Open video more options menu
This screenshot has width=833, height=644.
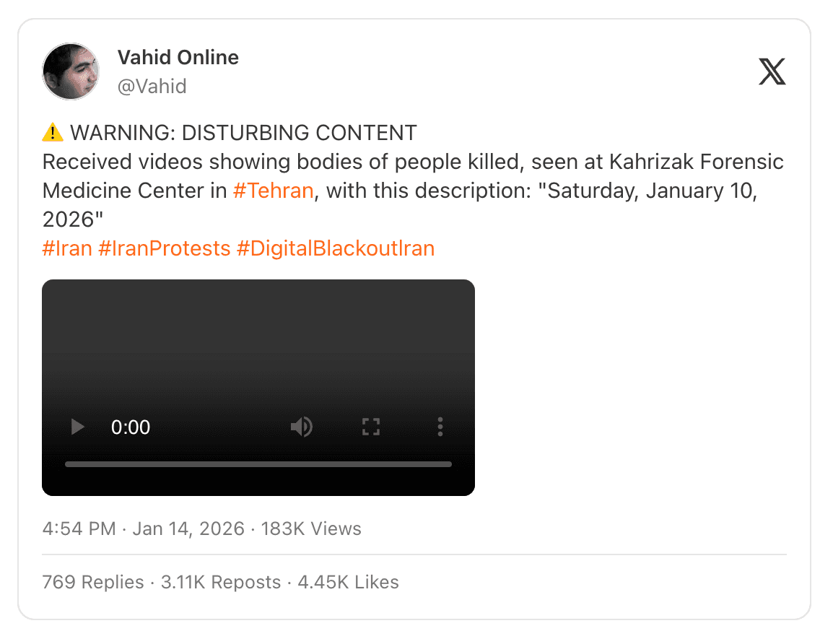click(440, 427)
